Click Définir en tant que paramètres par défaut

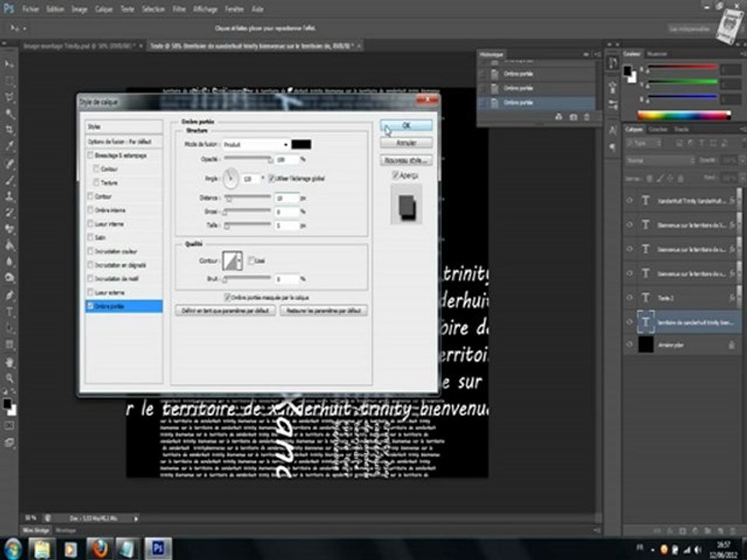pos(226,310)
